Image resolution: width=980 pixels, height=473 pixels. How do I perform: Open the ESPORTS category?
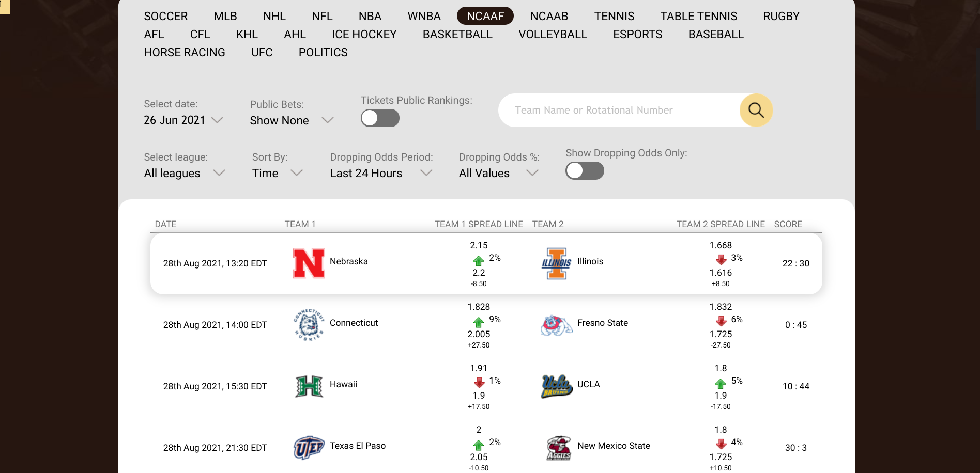point(637,34)
